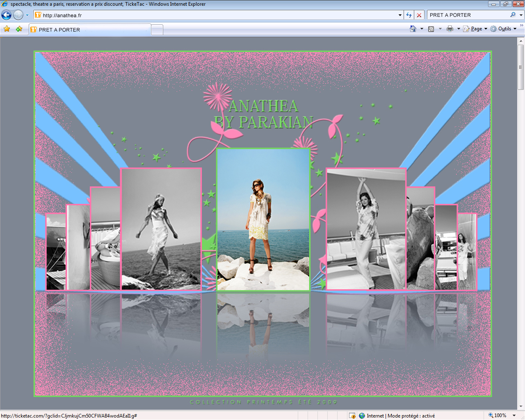Viewport: 525px width, 420px height.
Task: Open the large rock photo thumbnail
Action: [420, 238]
